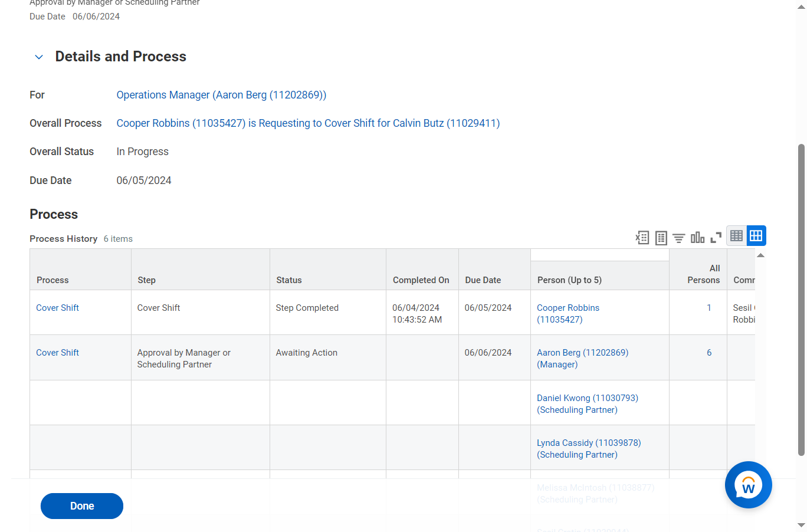Sort by the Process column header

(80, 270)
